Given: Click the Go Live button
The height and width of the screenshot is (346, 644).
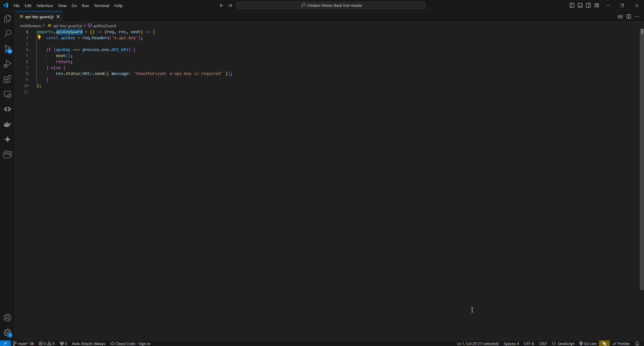Looking at the screenshot, I should (588, 343).
